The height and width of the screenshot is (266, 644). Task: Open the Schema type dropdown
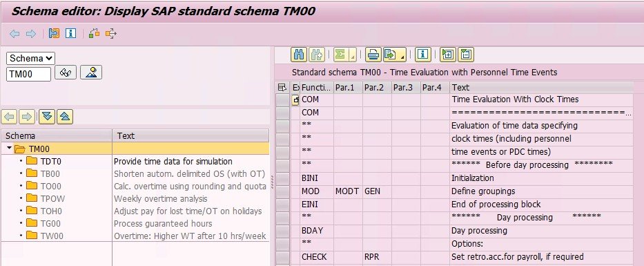click(30, 58)
